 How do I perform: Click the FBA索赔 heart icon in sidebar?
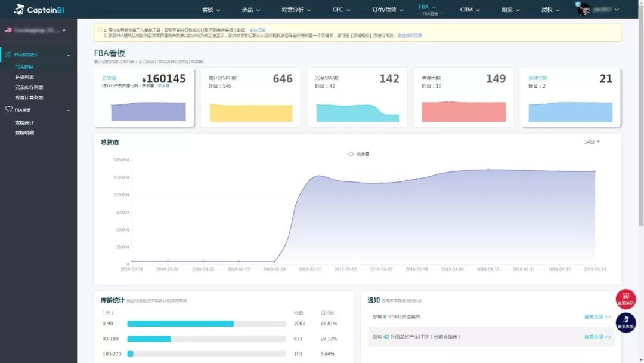click(x=8, y=109)
